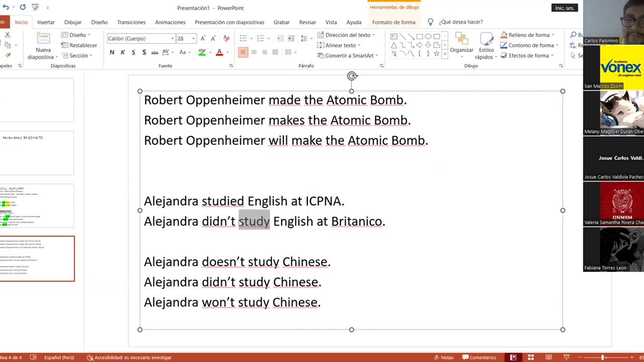Open Efectos de forma options
Screen dimensions: 644x362
pyautogui.click(x=527, y=55)
